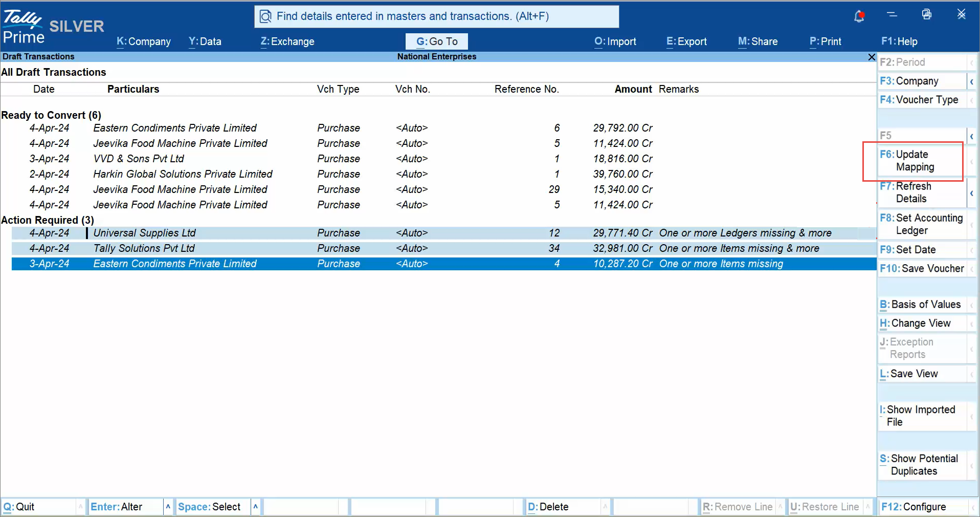Click H: Change View button
This screenshot has width=980, height=517.
(922, 324)
